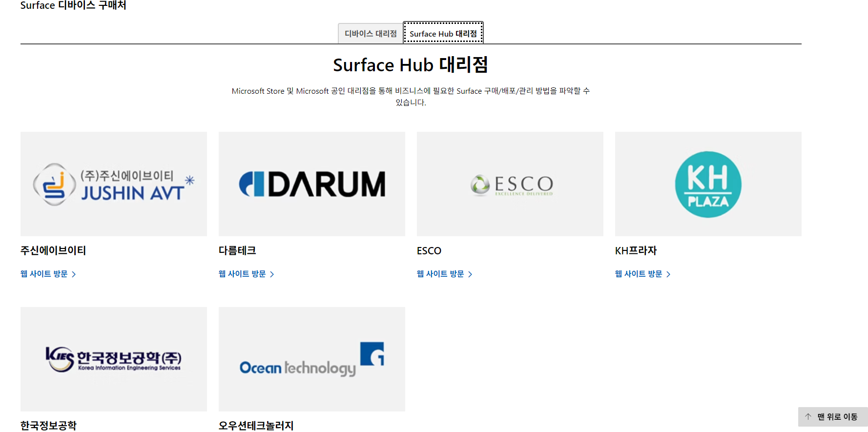Click the 한국정보공학 KIES logo thumbnail
The height and width of the screenshot is (432, 868).
point(114,359)
